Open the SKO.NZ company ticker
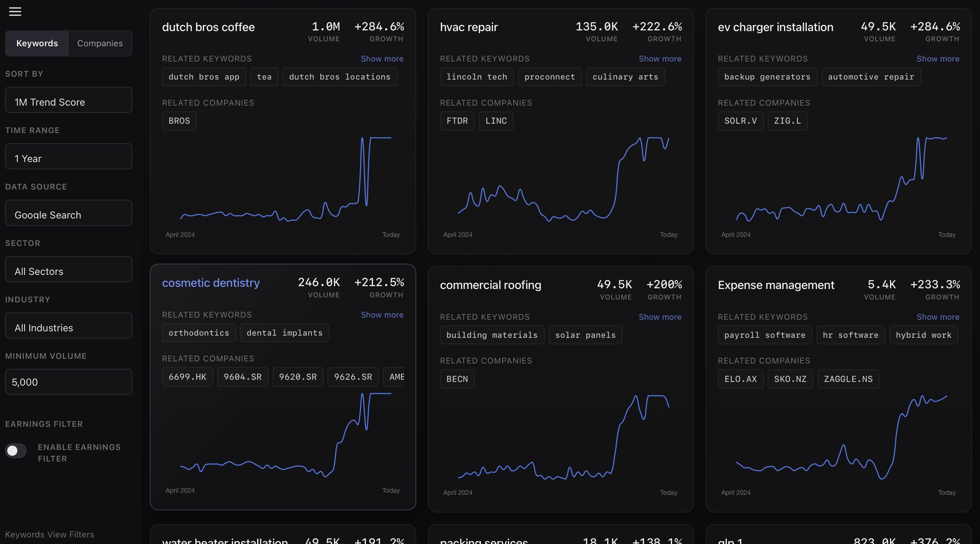Screen dimensions: 980x544 tap(790, 379)
